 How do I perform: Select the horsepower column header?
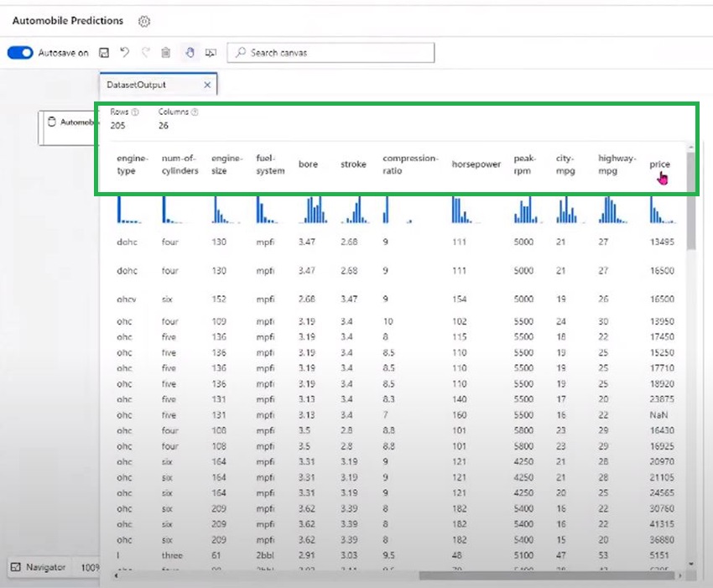pos(475,164)
